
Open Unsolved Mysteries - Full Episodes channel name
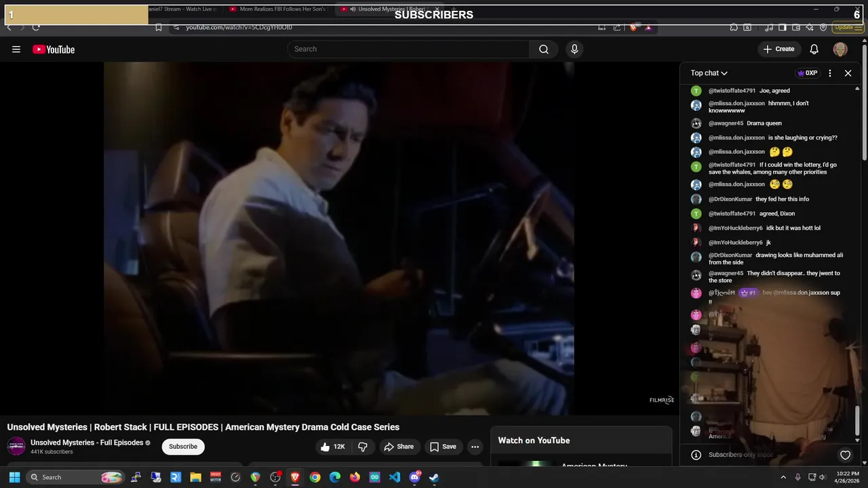tap(87, 443)
